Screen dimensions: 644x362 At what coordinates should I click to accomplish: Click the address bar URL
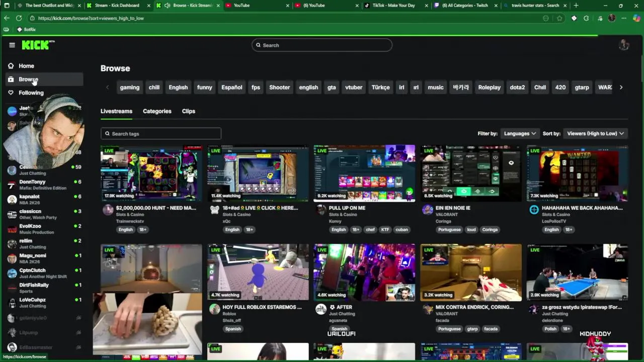point(91,18)
